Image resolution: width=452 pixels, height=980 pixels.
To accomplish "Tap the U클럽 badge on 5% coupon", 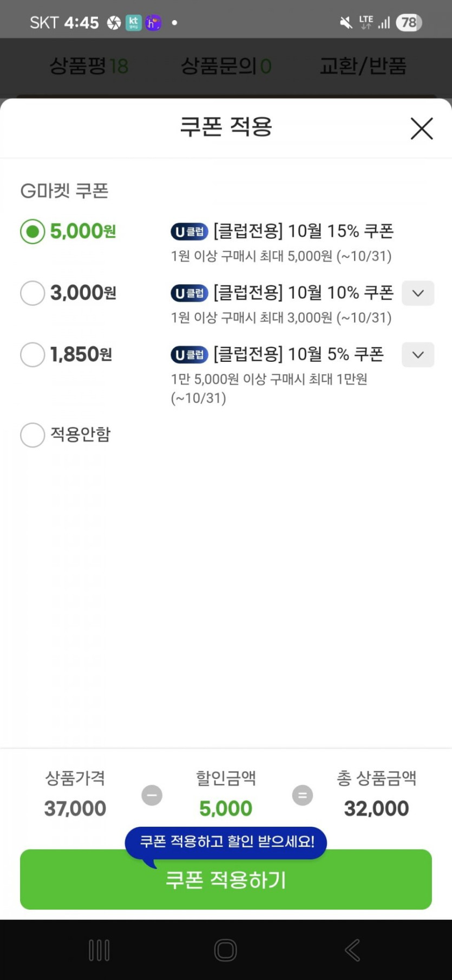I will tap(189, 355).
